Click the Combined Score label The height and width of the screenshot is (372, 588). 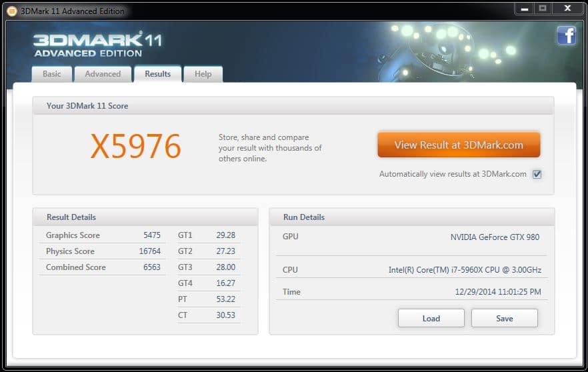click(76, 267)
